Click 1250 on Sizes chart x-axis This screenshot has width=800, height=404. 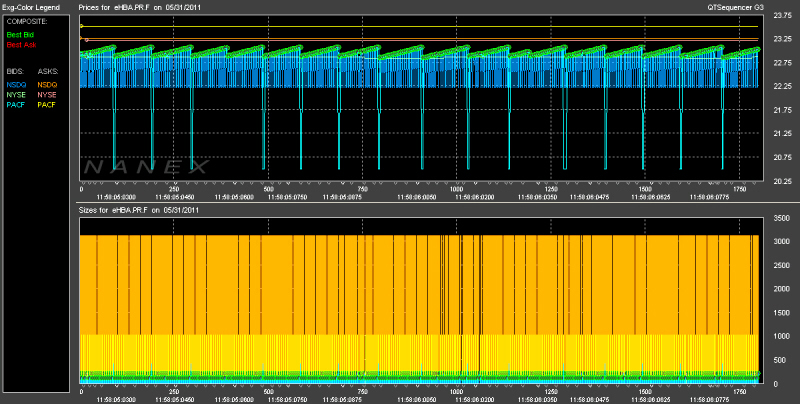[x=551, y=392]
